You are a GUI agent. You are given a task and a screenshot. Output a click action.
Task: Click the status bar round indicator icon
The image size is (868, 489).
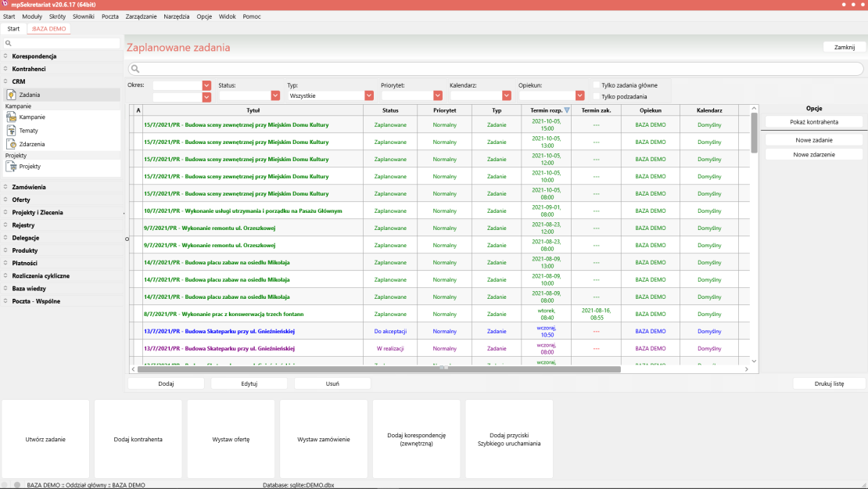[17, 484]
